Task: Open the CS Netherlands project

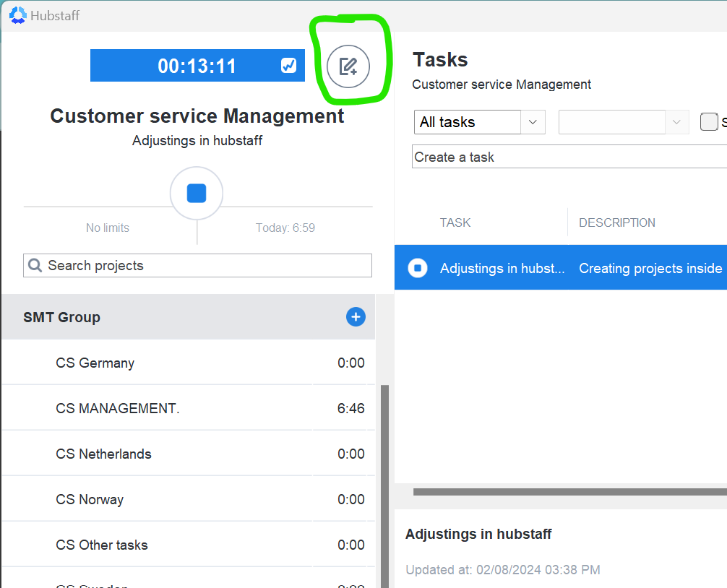Action: [104, 454]
